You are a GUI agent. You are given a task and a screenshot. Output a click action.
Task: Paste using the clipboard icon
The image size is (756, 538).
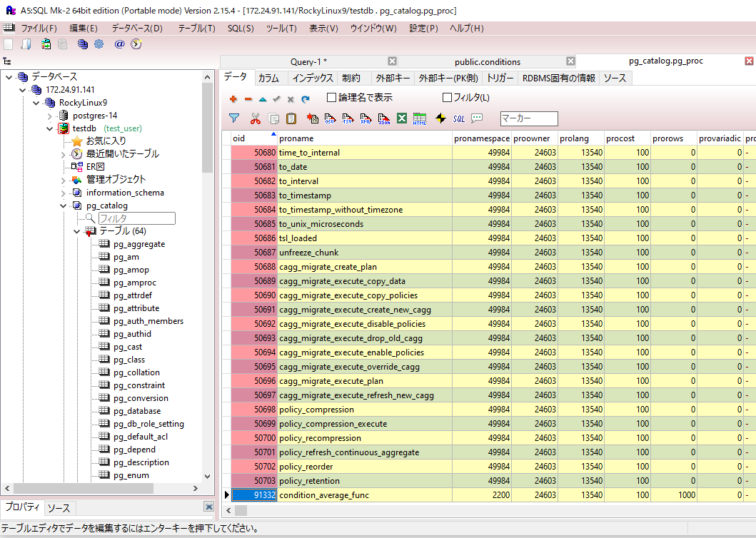pos(291,118)
